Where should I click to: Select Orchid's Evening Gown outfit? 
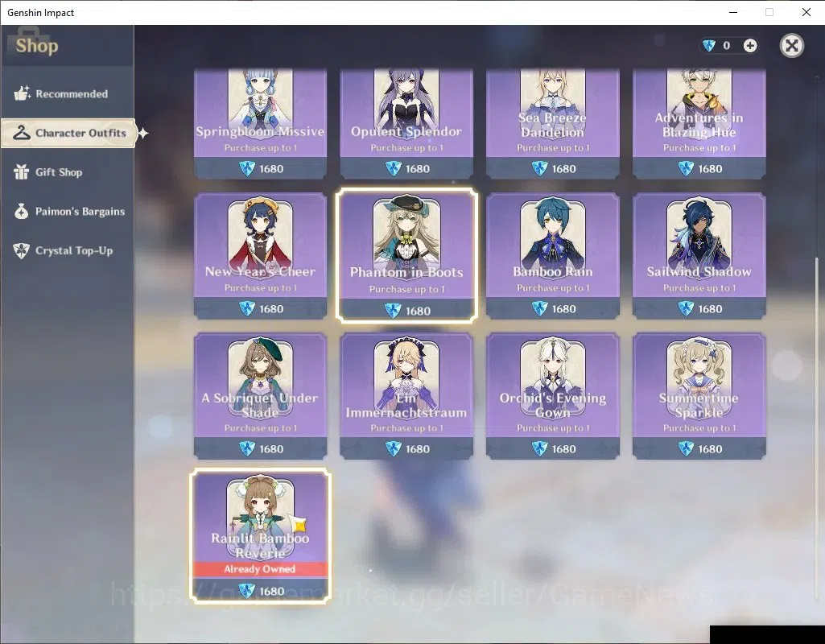click(x=552, y=396)
